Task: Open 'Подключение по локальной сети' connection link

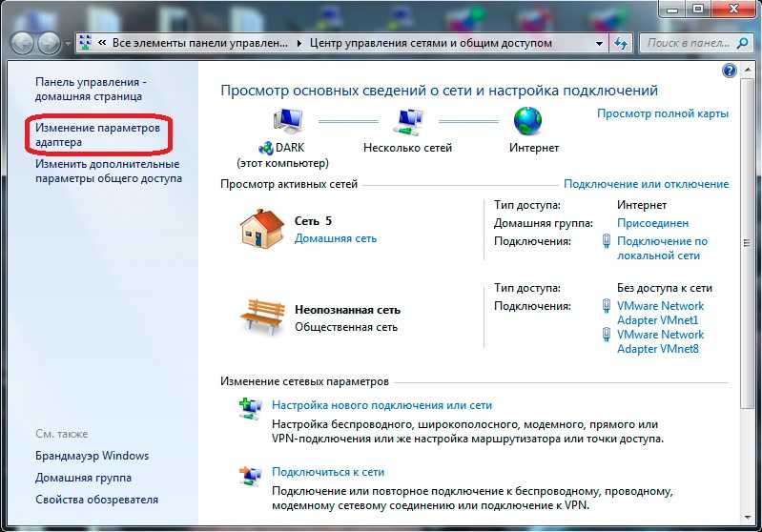Action: (662, 248)
